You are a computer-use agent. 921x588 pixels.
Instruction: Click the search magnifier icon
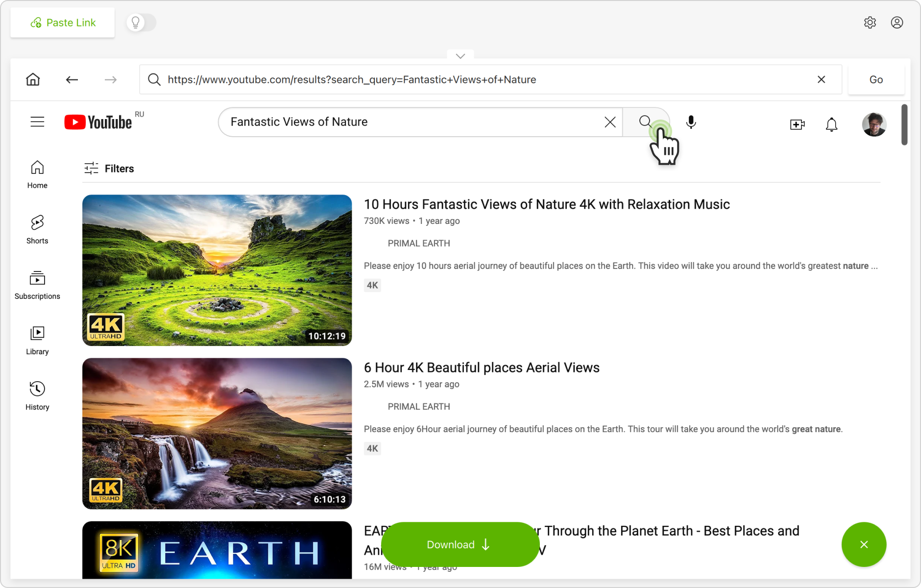pos(646,122)
